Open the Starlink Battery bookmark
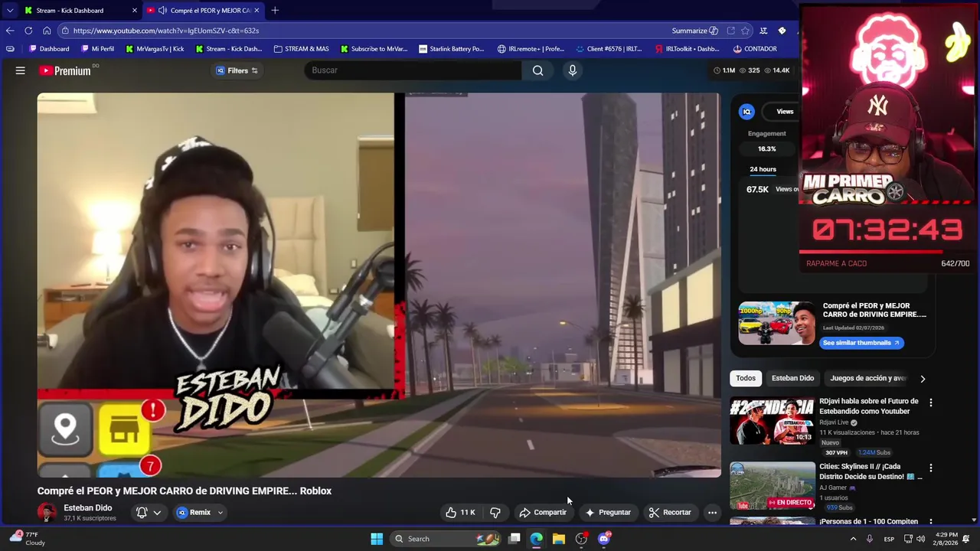 point(452,49)
